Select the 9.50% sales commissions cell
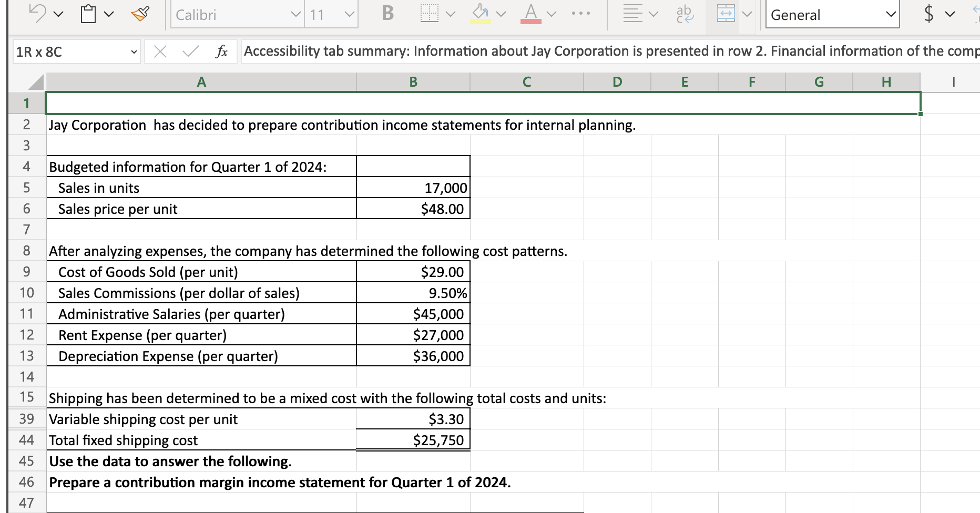The height and width of the screenshot is (513, 980). point(413,293)
